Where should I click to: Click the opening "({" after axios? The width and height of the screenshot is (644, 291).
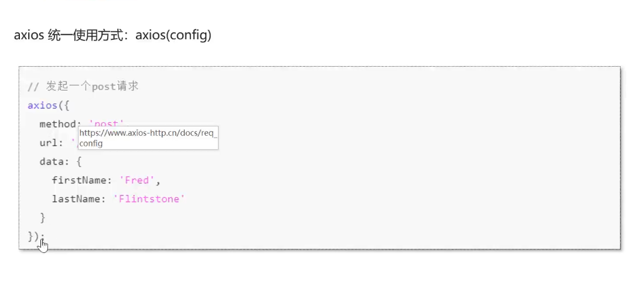coord(64,105)
